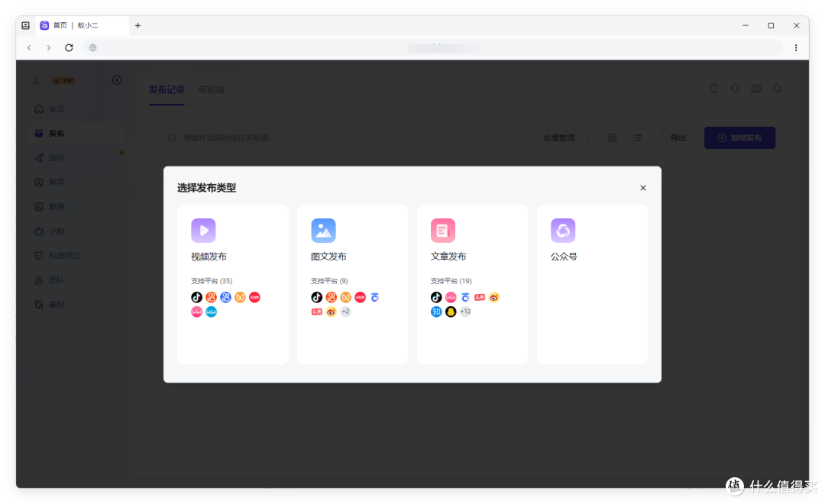The width and height of the screenshot is (825, 504).
Task: Click Douyin icon in 文章发布 card
Action: tap(436, 297)
